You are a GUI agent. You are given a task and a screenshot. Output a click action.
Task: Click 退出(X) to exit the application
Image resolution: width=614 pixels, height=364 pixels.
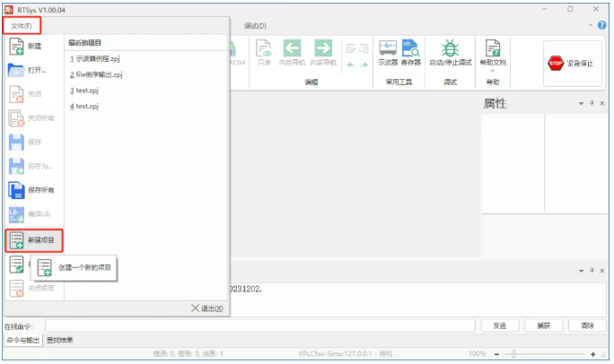207,308
